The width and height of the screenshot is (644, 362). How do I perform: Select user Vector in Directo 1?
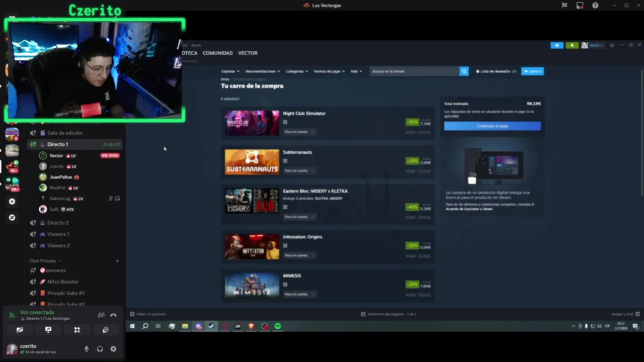point(56,156)
